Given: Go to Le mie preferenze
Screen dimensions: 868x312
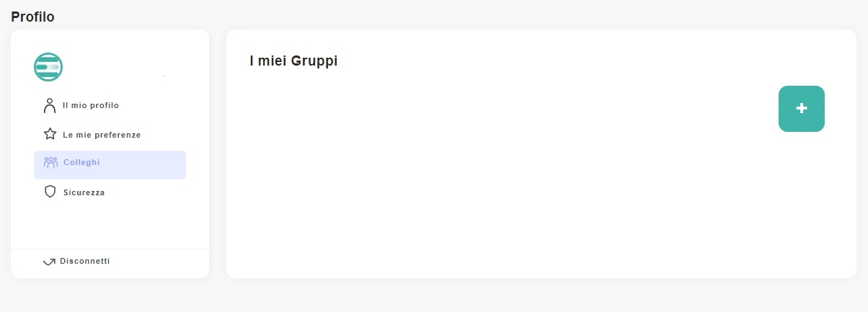Looking at the screenshot, I should pos(101,135).
